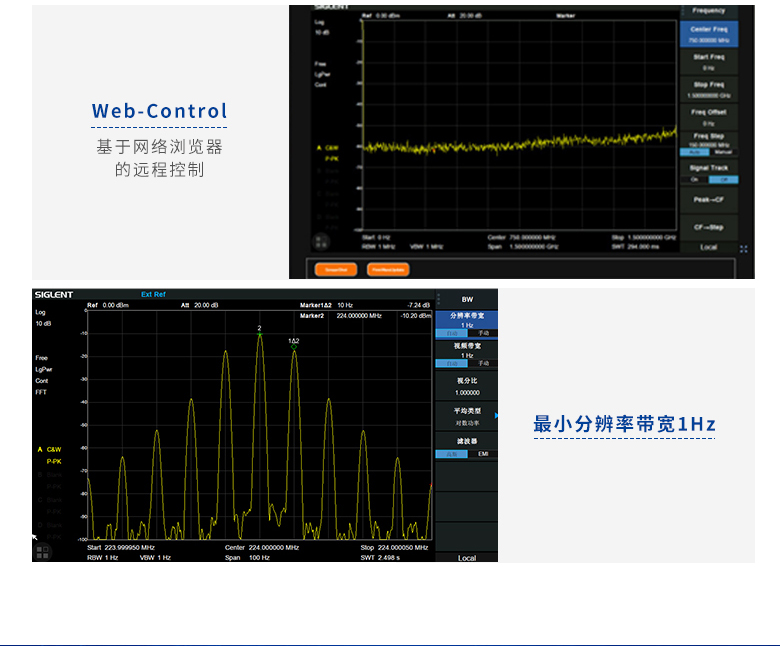The height and width of the screenshot is (646, 780).
Task: Click the Center Freq 750 MHz field
Action: (708, 34)
